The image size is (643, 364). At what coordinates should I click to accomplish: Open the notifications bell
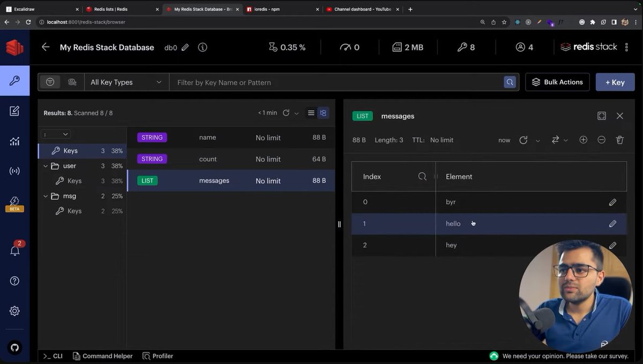tap(14, 251)
